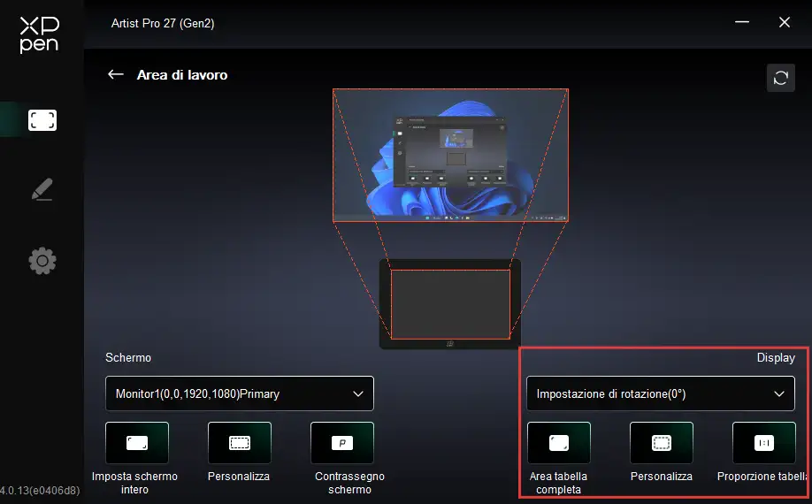Click the refresh icon at top right
Image resolution: width=812 pixels, height=504 pixels.
(780, 78)
